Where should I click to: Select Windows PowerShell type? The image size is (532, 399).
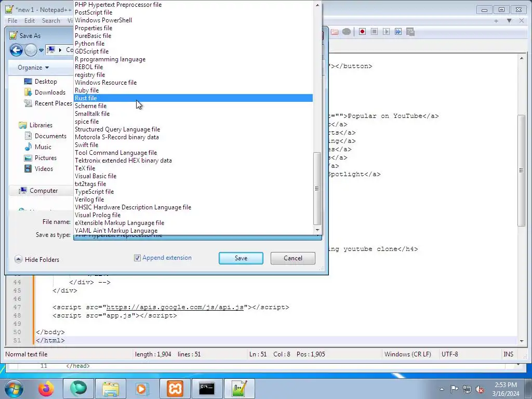point(193,20)
